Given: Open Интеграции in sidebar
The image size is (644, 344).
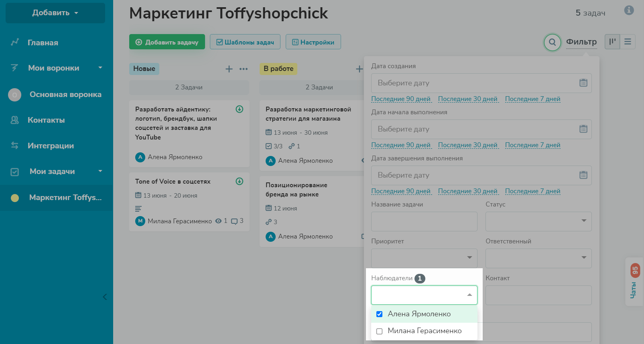Looking at the screenshot, I should pyautogui.click(x=51, y=146).
